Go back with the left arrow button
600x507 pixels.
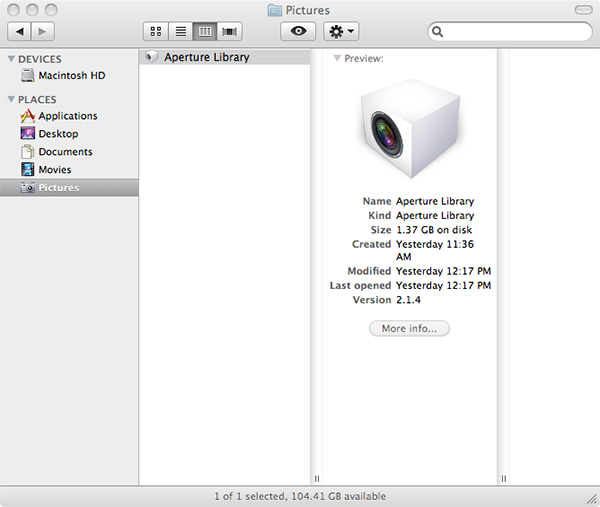[x=20, y=31]
